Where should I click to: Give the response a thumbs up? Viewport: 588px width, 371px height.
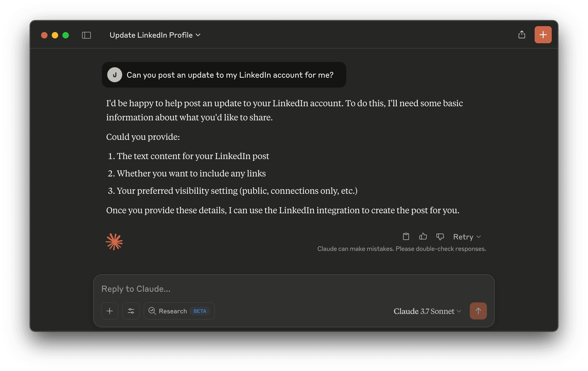[423, 236]
